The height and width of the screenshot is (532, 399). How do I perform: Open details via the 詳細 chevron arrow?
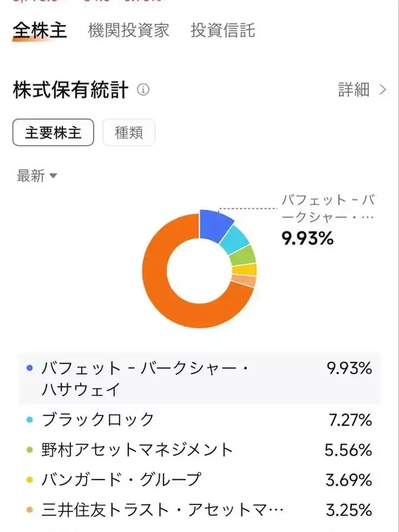click(383, 90)
